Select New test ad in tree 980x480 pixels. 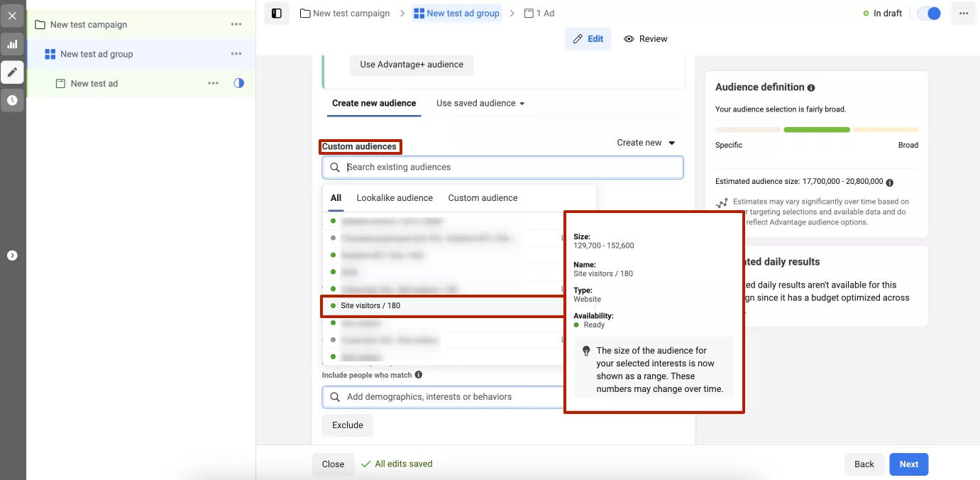pos(94,84)
